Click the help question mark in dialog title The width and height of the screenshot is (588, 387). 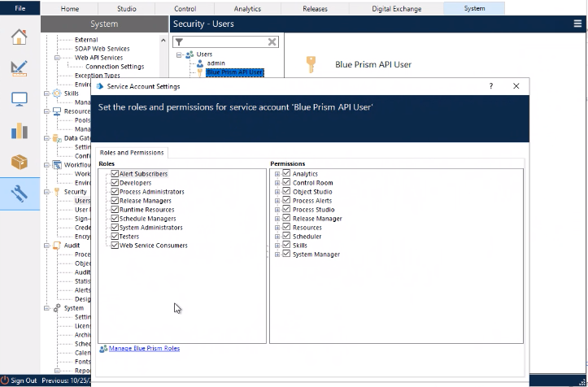tap(491, 86)
